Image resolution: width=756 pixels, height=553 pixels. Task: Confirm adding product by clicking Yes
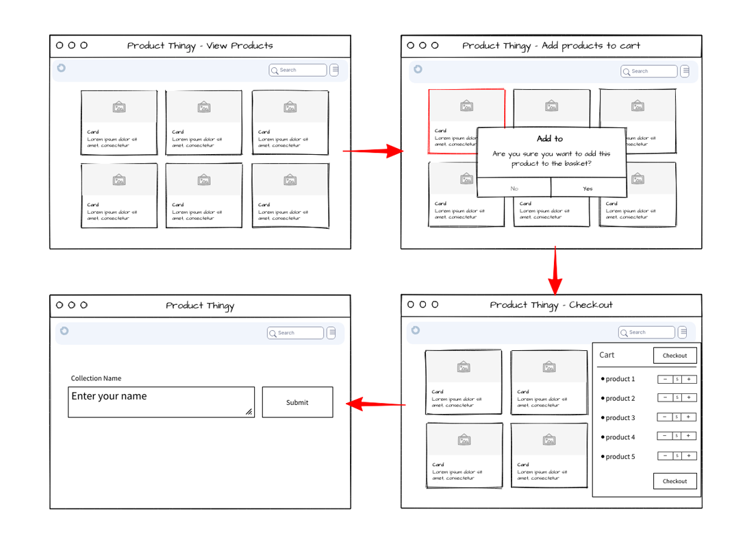(x=588, y=188)
